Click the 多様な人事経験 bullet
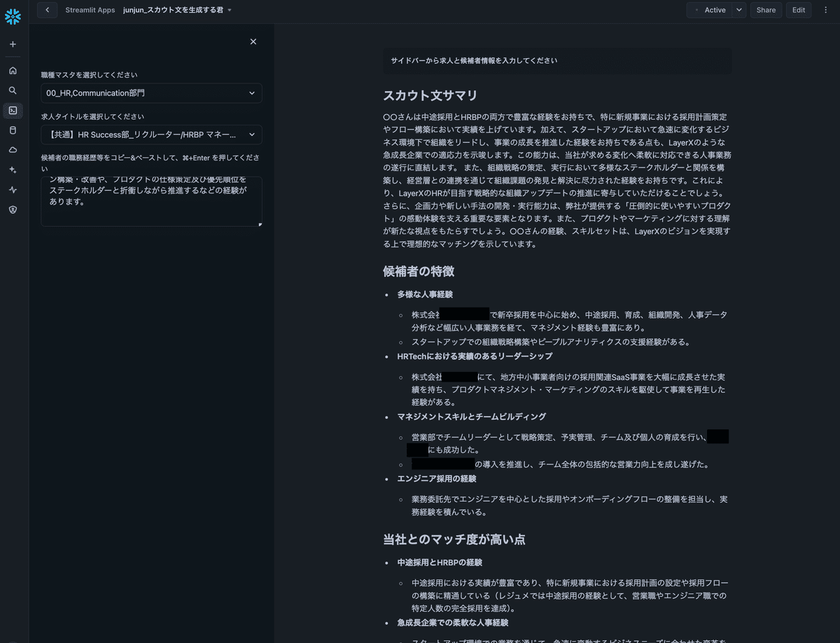The height and width of the screenshot is (643, 840). (x=425, y=294)
